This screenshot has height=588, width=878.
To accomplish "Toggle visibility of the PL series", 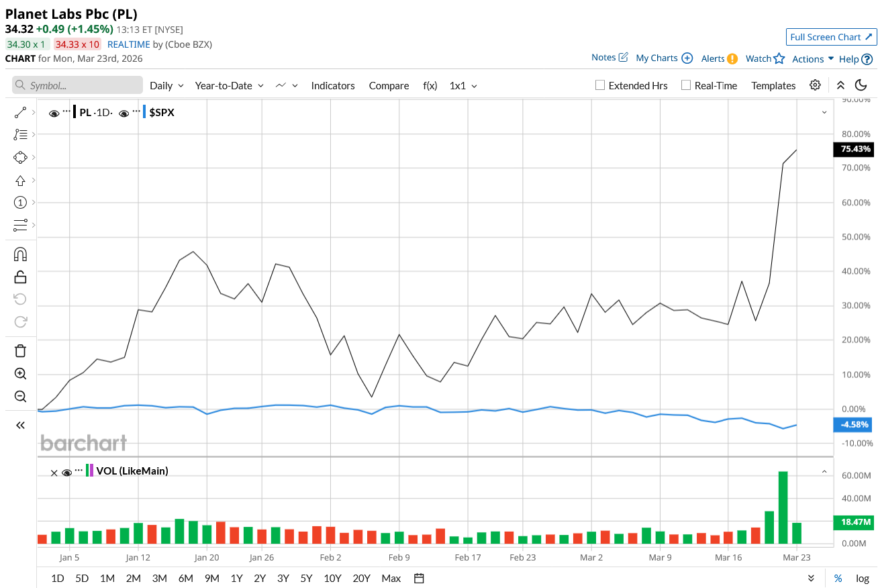I will click(54, 113).
